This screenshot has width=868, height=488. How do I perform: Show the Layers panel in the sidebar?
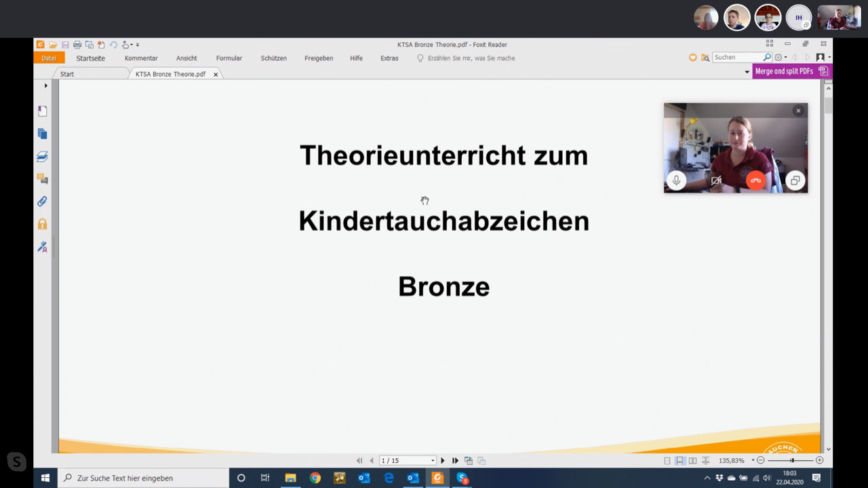click(x=42, y=157)
